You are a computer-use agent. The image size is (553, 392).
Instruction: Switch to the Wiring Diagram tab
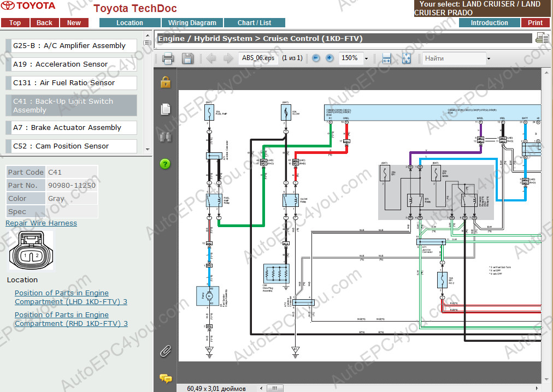tap(192, 23)
